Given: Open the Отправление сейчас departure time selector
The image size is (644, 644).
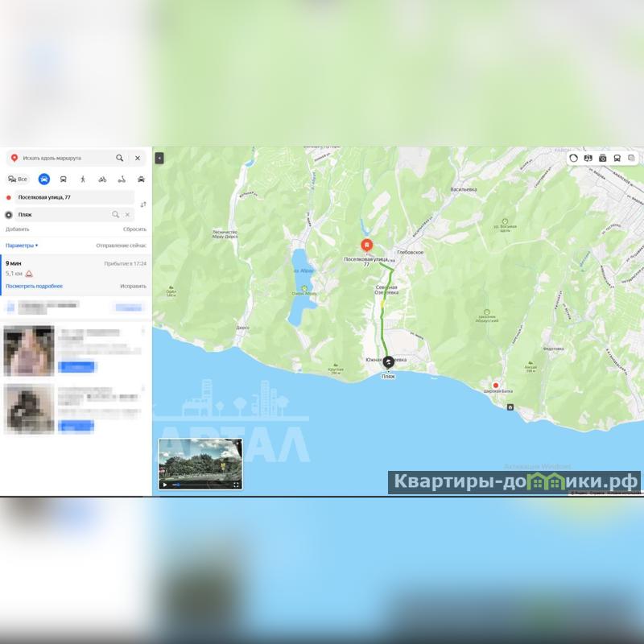Looking at the screenshot, I should [121, 245].
